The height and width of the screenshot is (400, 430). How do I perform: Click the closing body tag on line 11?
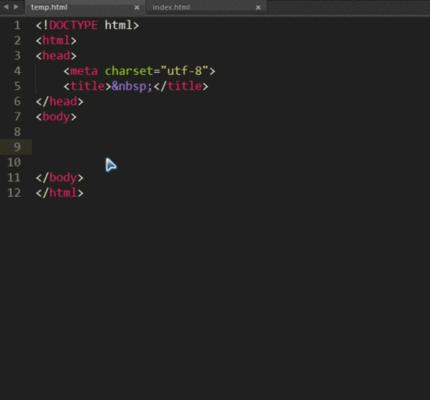[60, 177]
